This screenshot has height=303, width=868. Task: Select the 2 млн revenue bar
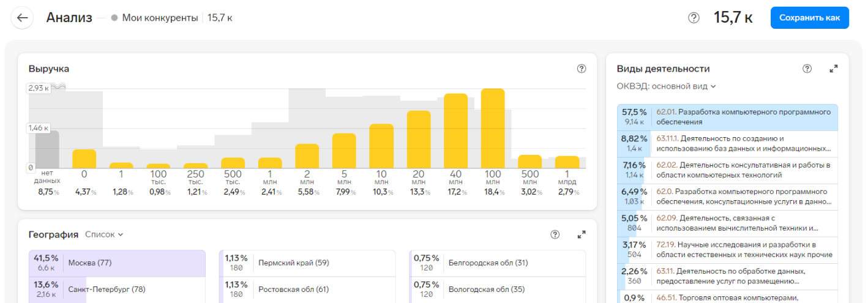(x=307, y=156)
